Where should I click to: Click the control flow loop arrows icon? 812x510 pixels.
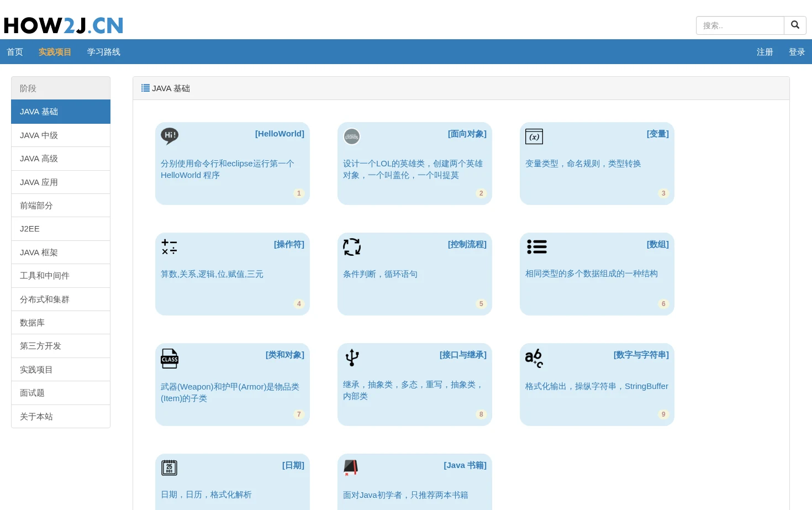coord(352,247)
